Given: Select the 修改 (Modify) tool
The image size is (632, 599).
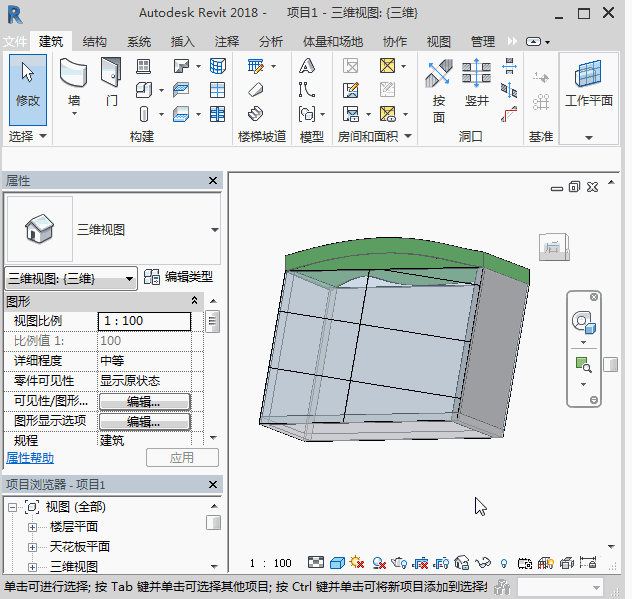Looking at the screenshot, I should [27, 83].
